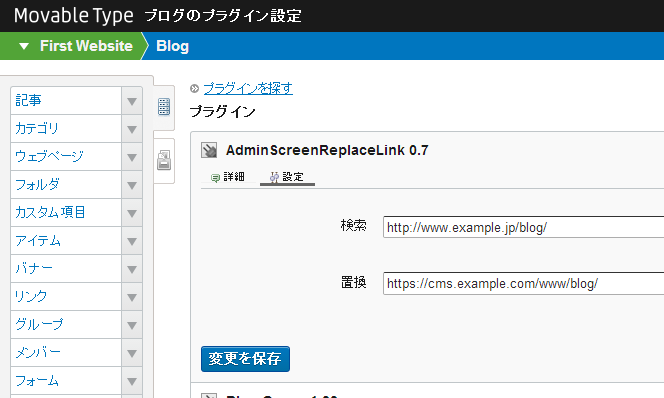664x398 pixels.
Task: Expand the ウェブページ menu arrow
Action: point(132,157)
